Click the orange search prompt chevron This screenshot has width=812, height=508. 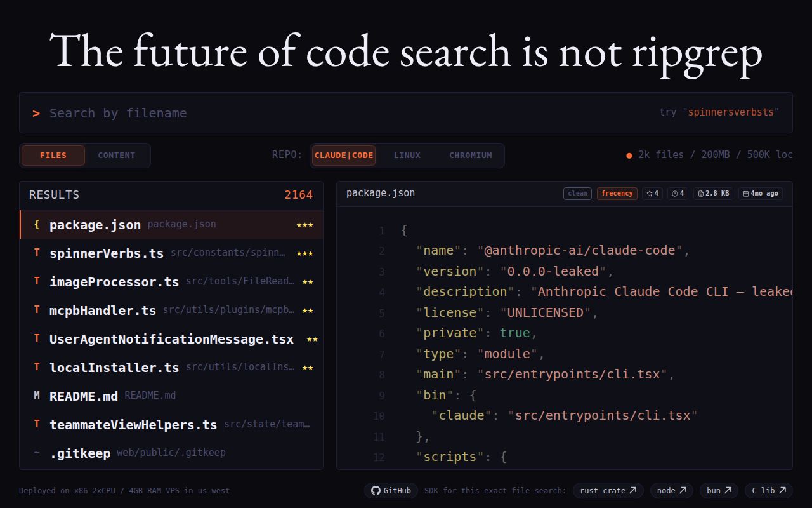point(36,113)
